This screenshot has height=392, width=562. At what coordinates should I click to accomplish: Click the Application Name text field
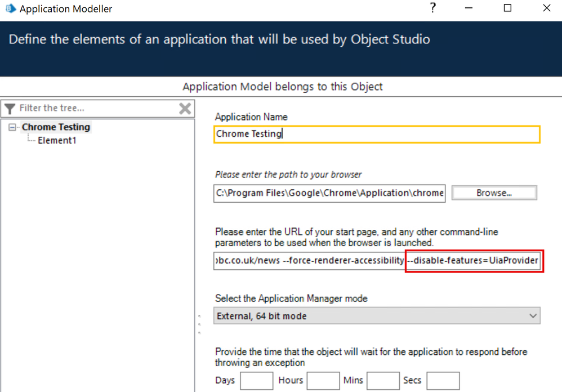(377, 134)
